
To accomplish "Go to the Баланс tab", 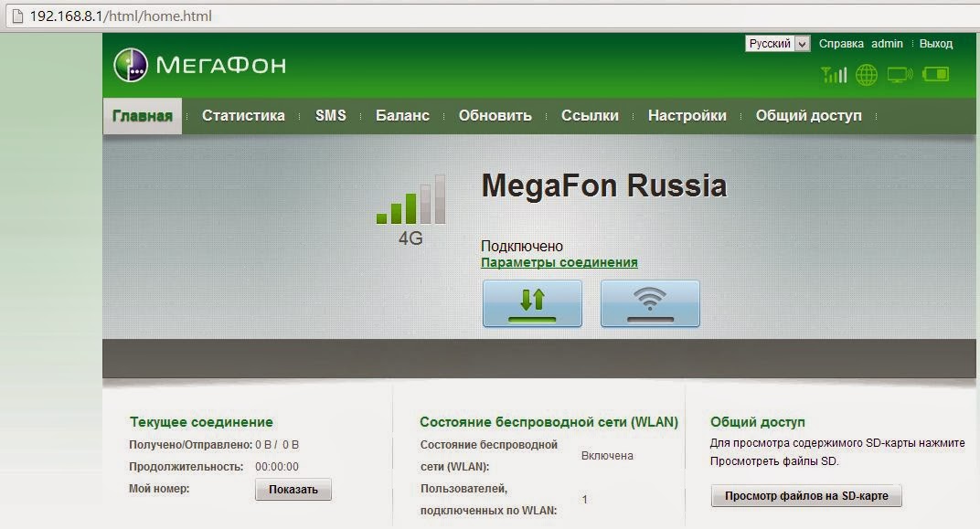I will (x=402, y=115).
